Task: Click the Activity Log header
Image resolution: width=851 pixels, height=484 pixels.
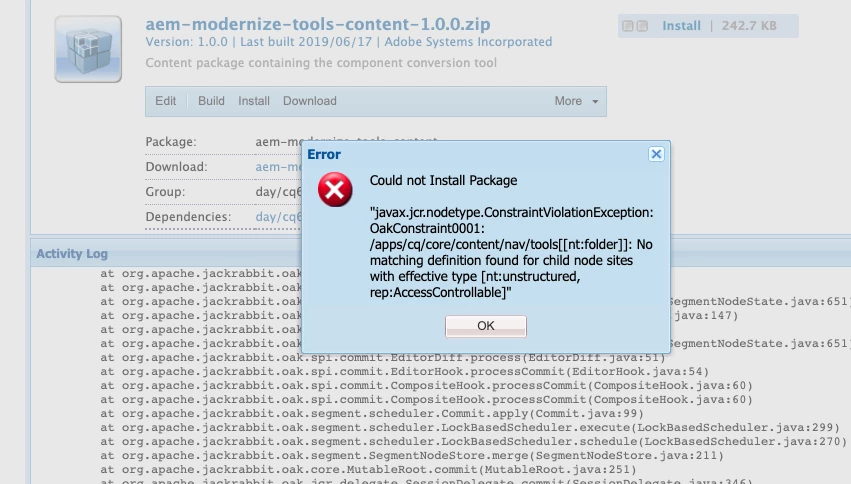Action: click(72, 253)
